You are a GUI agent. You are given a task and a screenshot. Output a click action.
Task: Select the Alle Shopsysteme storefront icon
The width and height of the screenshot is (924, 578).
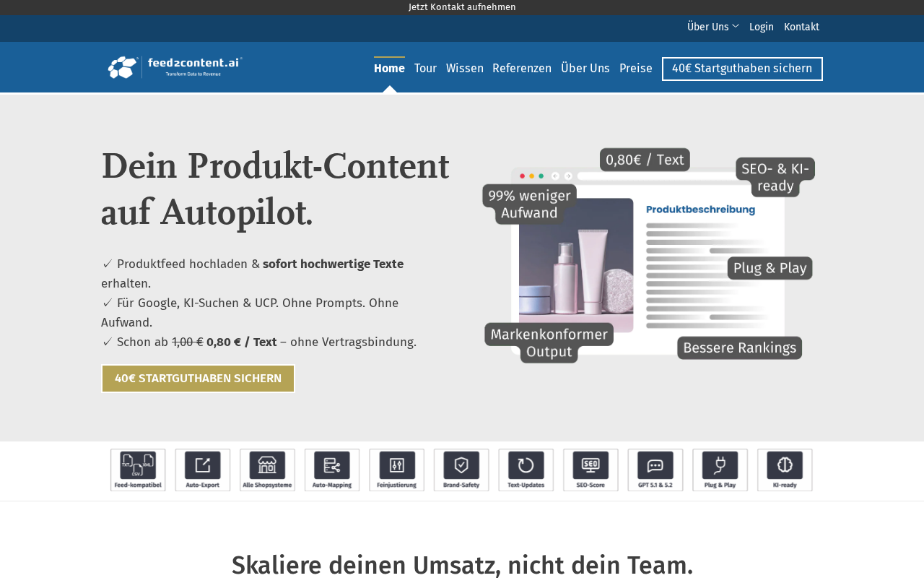coord(267,470)
